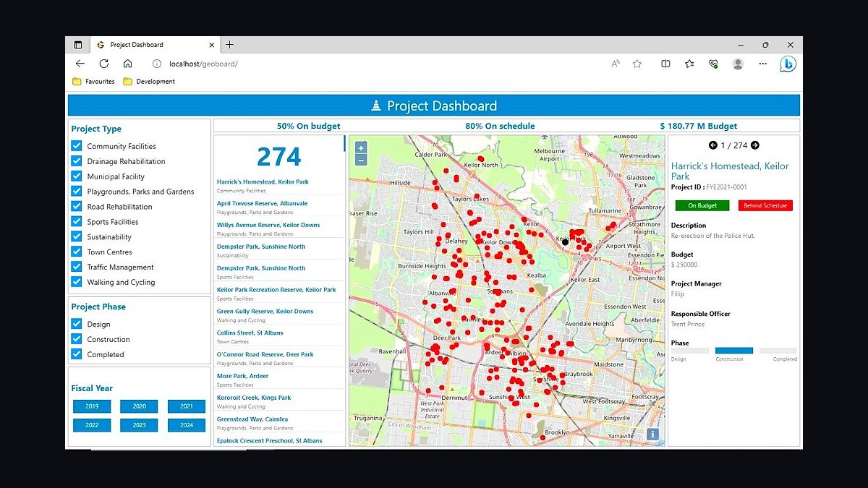Screen dimensions: 868x488
Task: Open Kororoit Creek, Kings Park project
Action: [x=254, y=398]
